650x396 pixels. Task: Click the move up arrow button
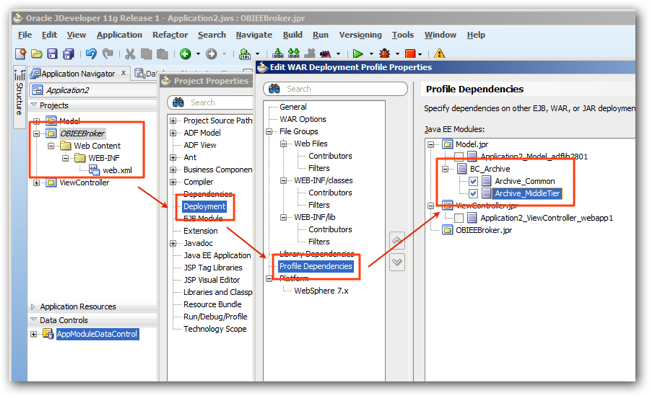pyautogui.click(x=397, y=240)
